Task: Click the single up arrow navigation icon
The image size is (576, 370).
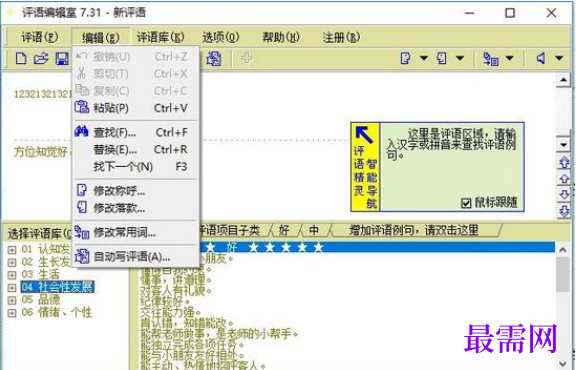Action: [564, 179]
